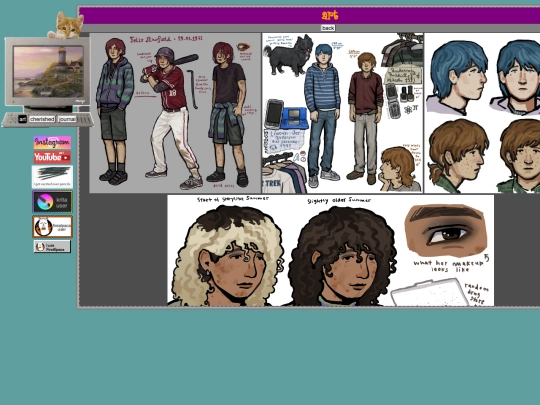Open the Felix baseball character sheet artwork
Image resolution: width=540 pixels, height=405 pixels.
click(175, 113)
